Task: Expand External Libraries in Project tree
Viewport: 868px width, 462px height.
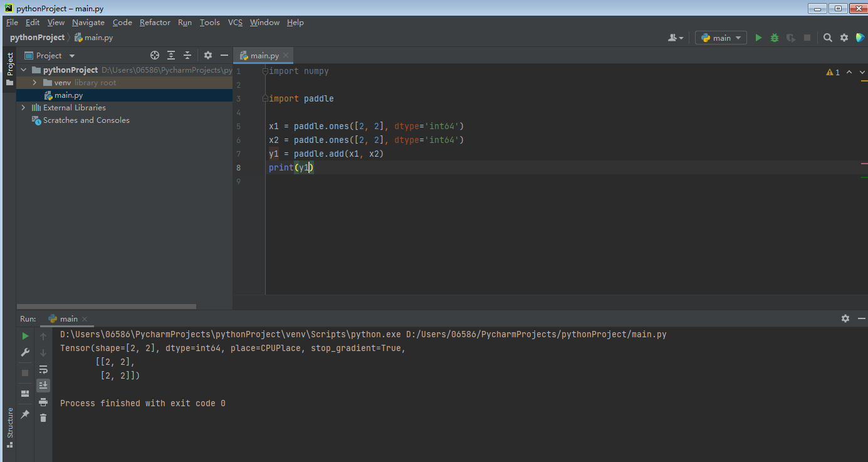Action: coord(23,107)
